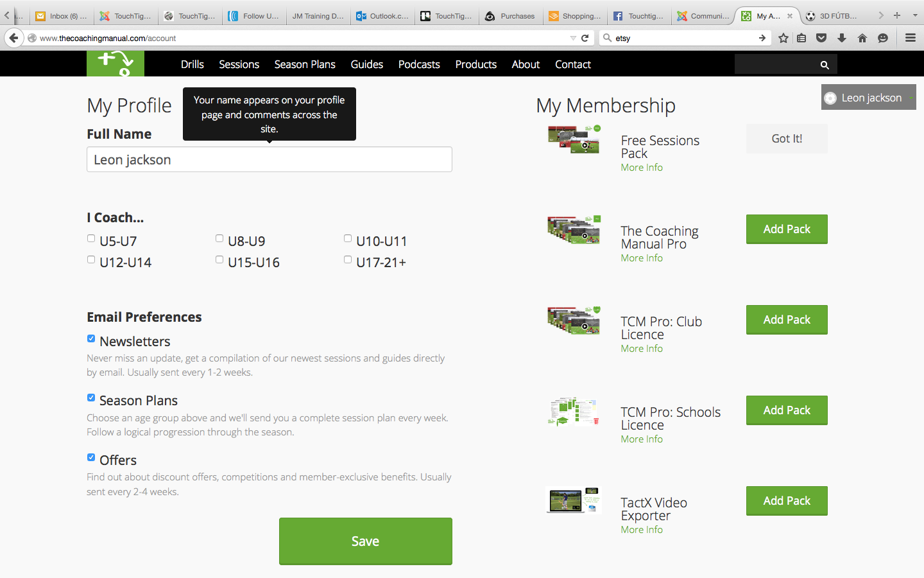Click the browser search magnifier icon
The width and height of the screenshot is (924, 578).
tap(607, 38)
